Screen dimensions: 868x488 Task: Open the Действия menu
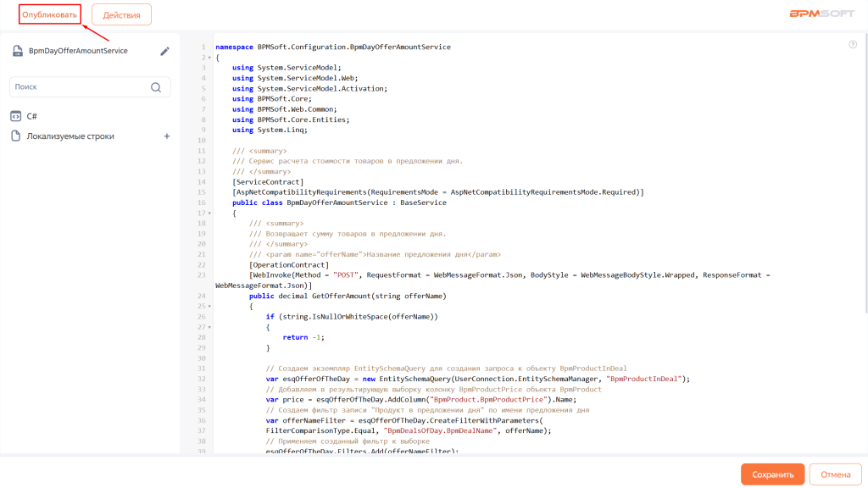tap(121, 14)
